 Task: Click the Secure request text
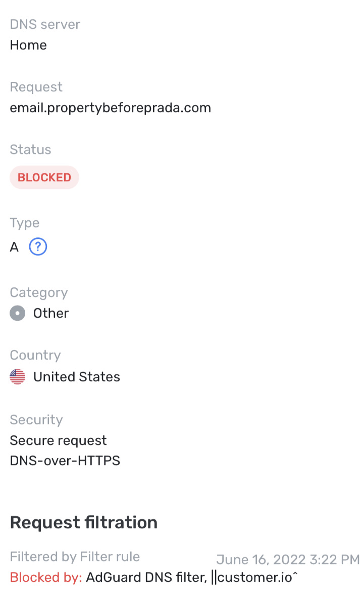pos(58,440)
